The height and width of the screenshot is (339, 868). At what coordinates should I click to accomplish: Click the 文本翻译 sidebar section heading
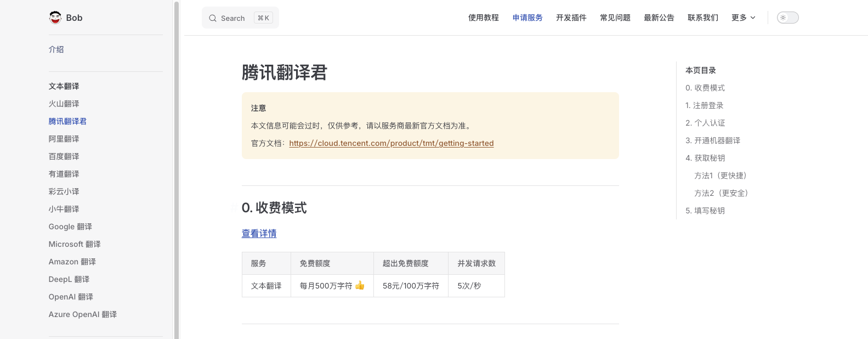64,86
